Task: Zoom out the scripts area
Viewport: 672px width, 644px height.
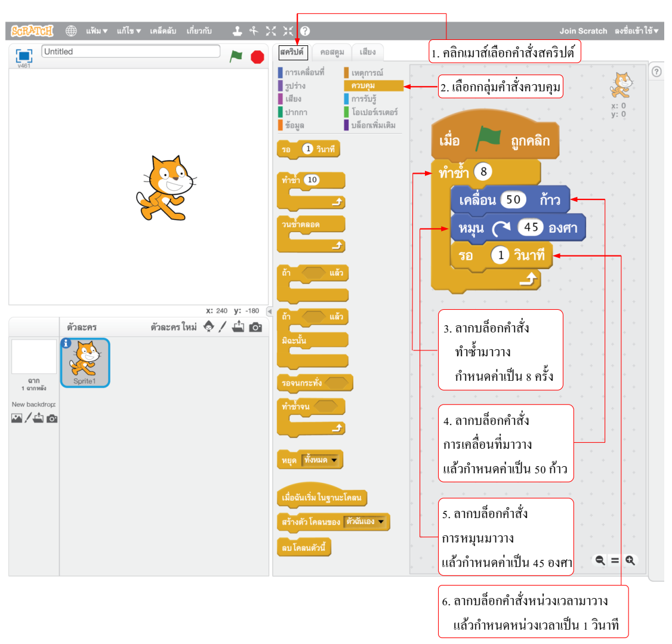Action: coord(600,560)
